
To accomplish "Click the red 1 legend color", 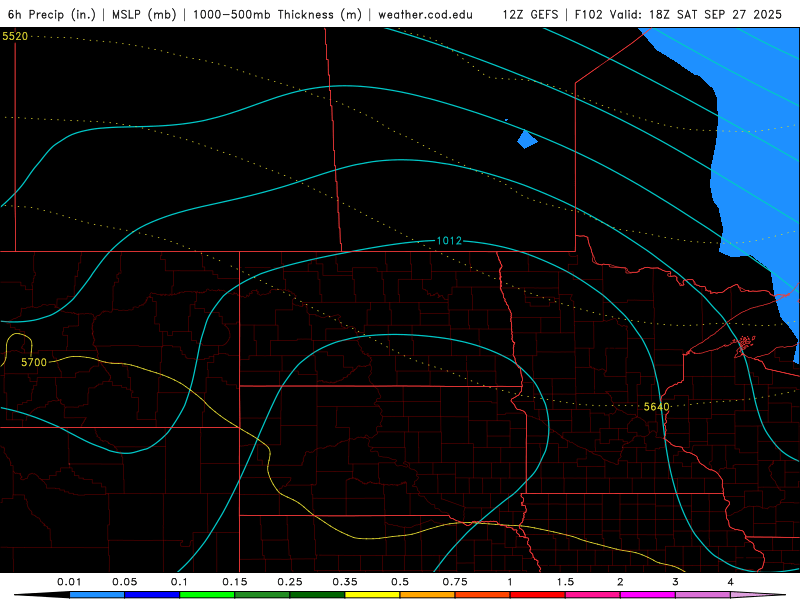I will point(538,595).
